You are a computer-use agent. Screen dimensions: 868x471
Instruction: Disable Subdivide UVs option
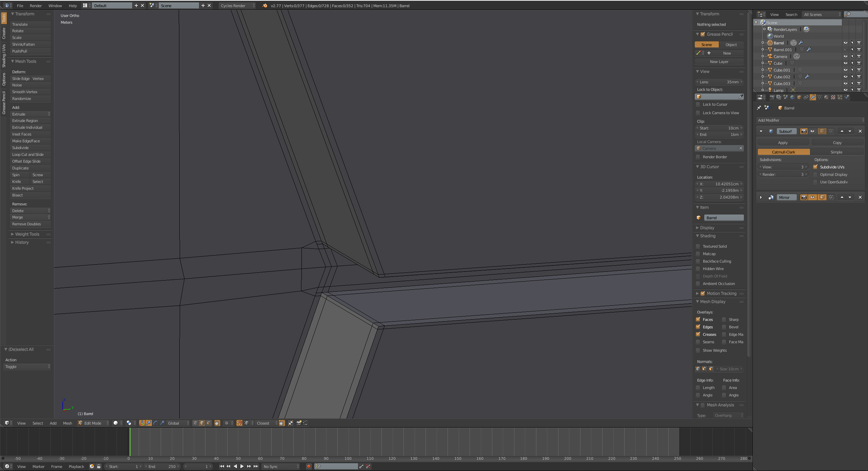[x=815, y=167]
